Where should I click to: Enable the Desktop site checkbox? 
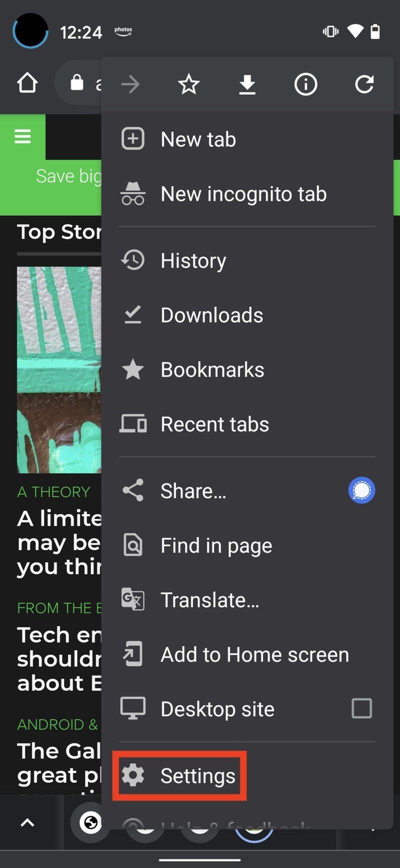(361, 708)
